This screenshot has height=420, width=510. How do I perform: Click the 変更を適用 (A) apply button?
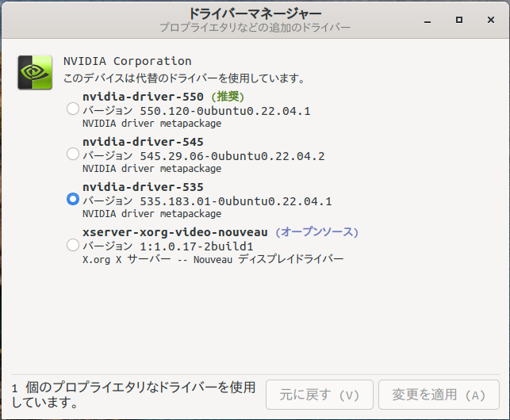pos(439,395)
